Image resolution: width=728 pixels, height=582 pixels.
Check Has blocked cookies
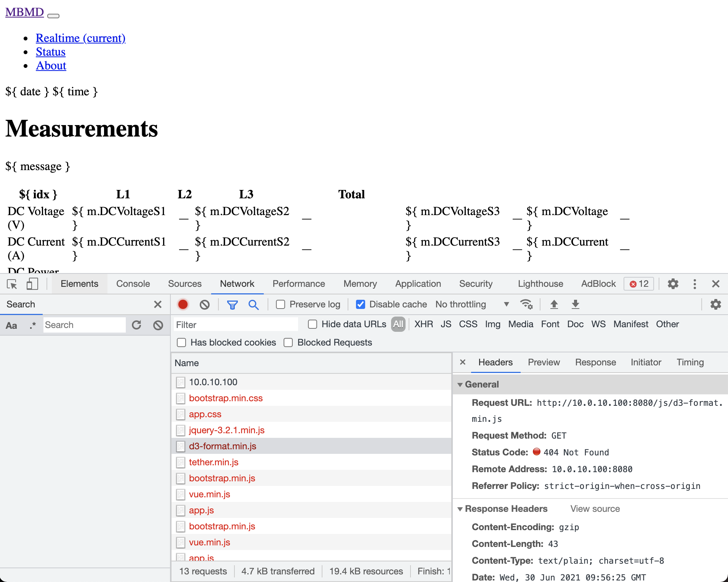(x=181, y=342)
